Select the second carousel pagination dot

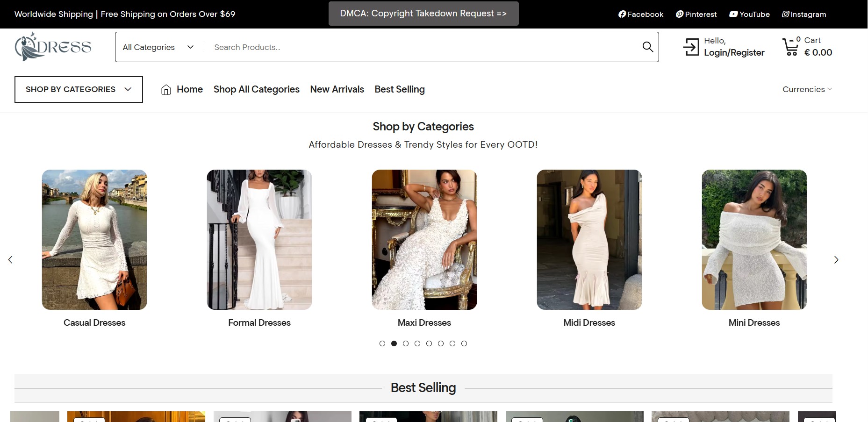pos(394,343)
